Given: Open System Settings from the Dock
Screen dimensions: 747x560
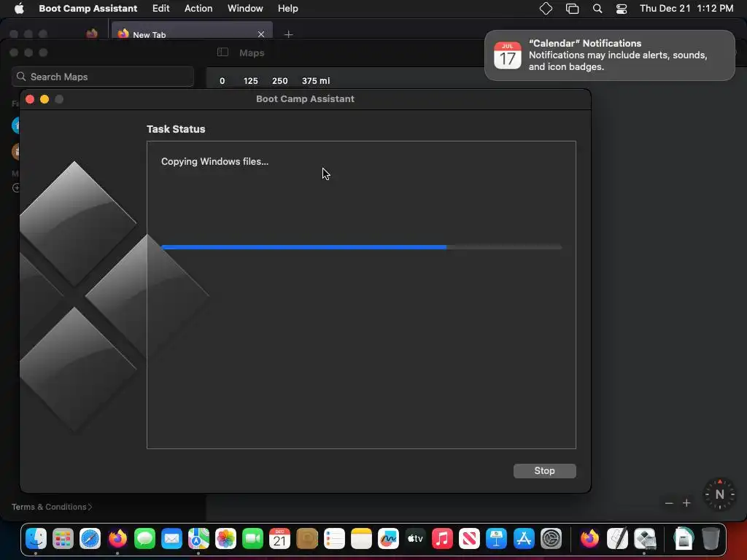Looking at the screenshot, I should click(x=551, y=539).
